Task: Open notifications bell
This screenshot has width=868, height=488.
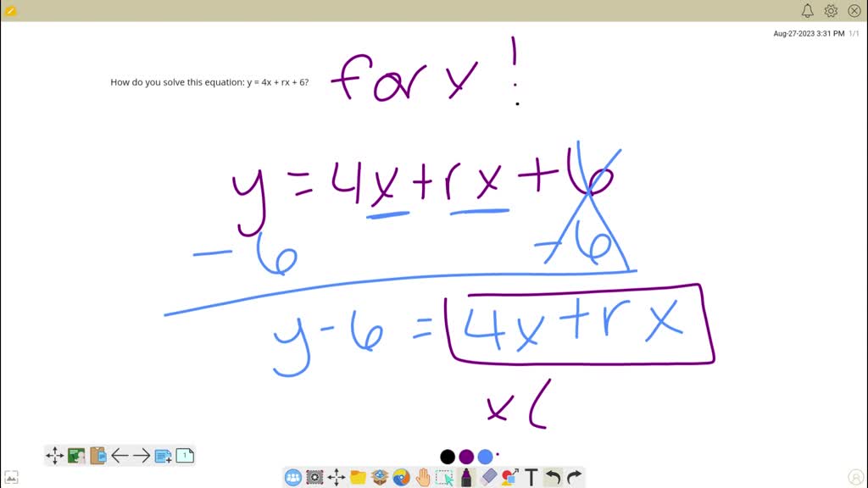Action: pos(807,10)
